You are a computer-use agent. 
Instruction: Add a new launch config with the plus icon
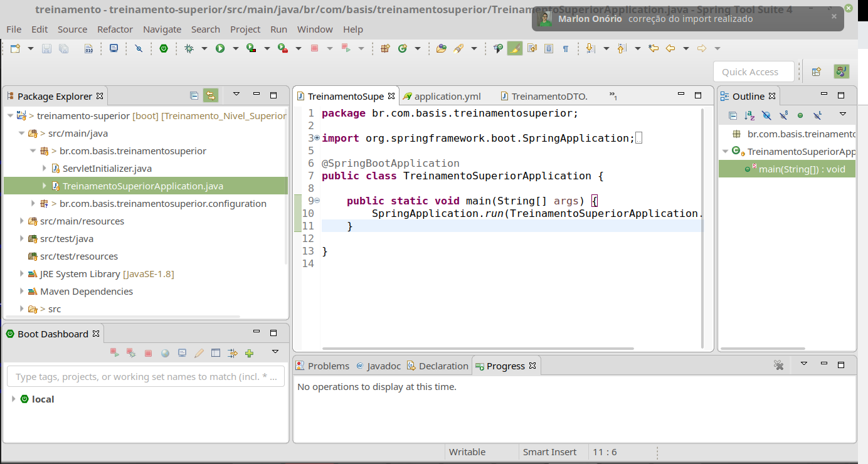(249, 352)
